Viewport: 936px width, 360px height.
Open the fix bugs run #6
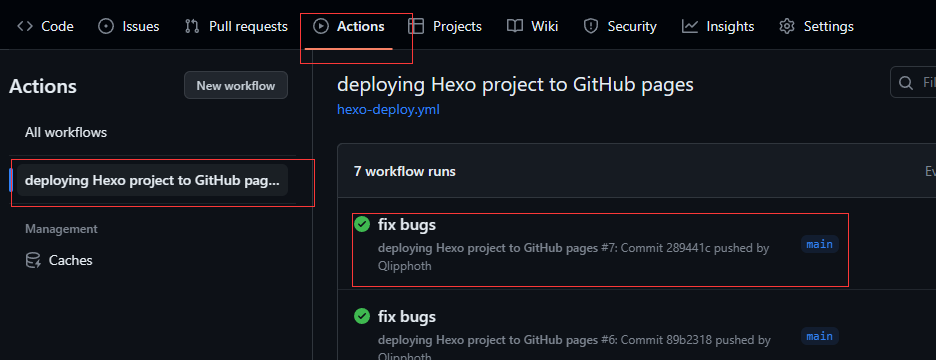(407, 316)
